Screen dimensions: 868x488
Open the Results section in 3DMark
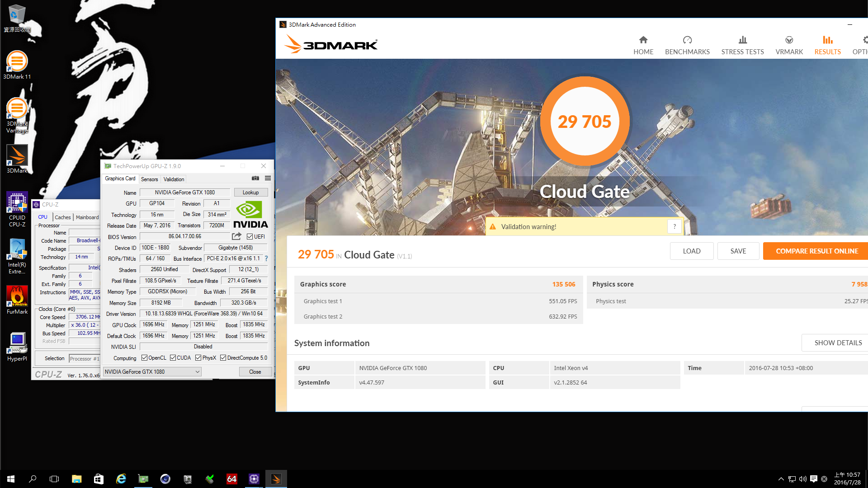(x=827, y=46)
